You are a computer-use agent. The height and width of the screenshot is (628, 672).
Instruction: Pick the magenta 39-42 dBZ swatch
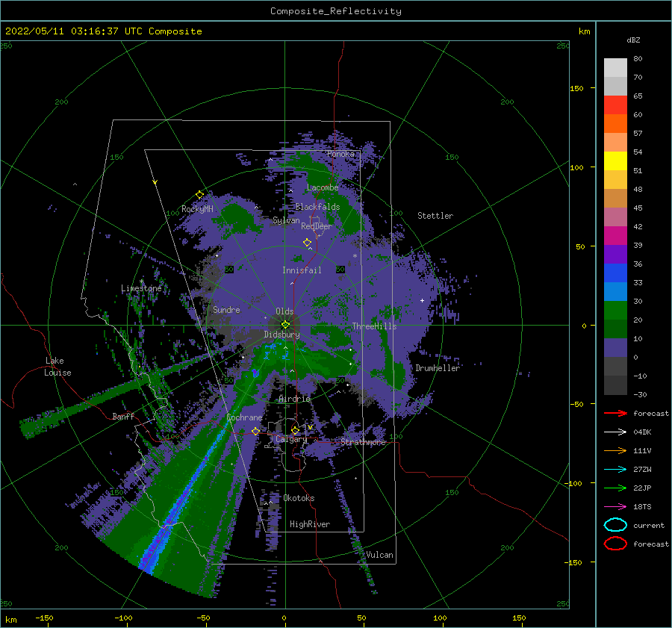(615, 235)
